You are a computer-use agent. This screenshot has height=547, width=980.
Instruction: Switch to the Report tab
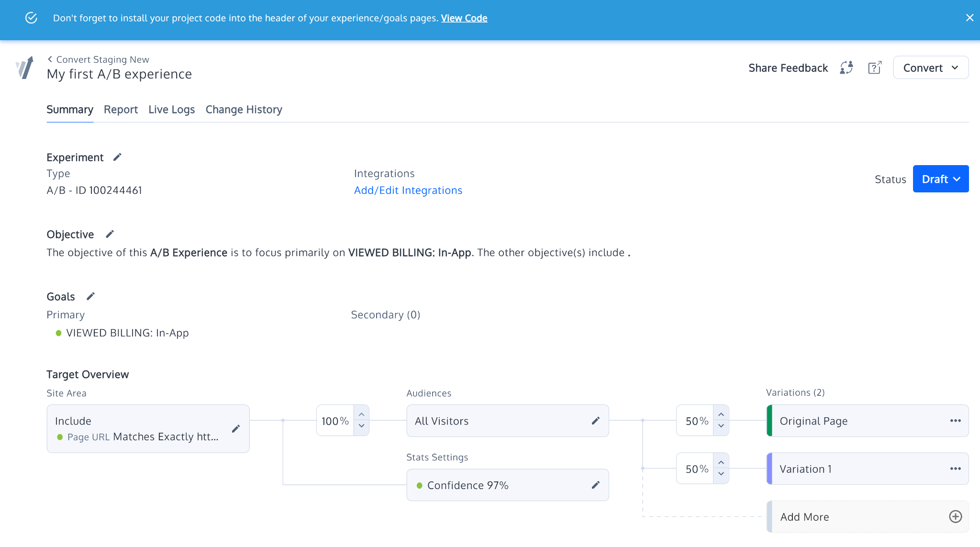click(x=121, y=110)
